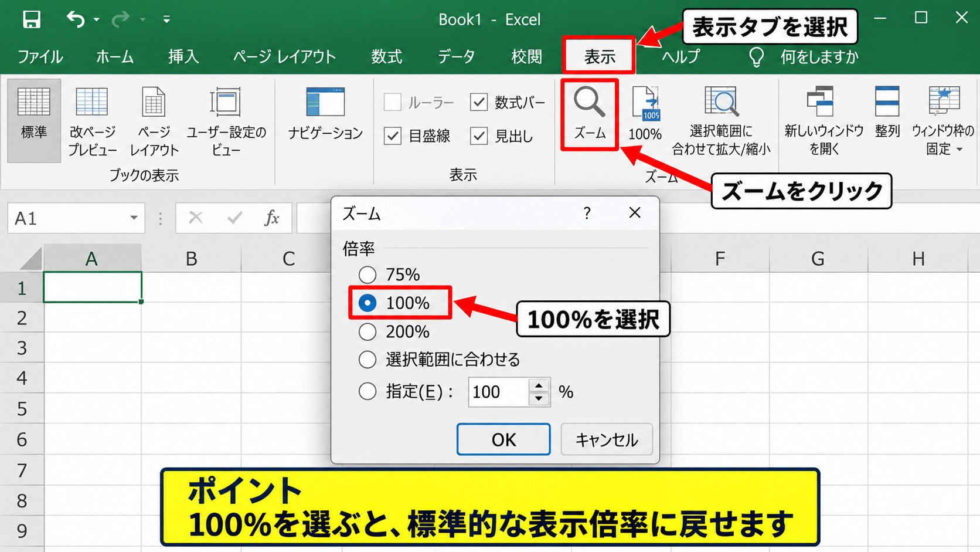Toggle the 数式バー checkbox
The width and height of the screenshot is (980, 552).
click(x=479, y=102)
